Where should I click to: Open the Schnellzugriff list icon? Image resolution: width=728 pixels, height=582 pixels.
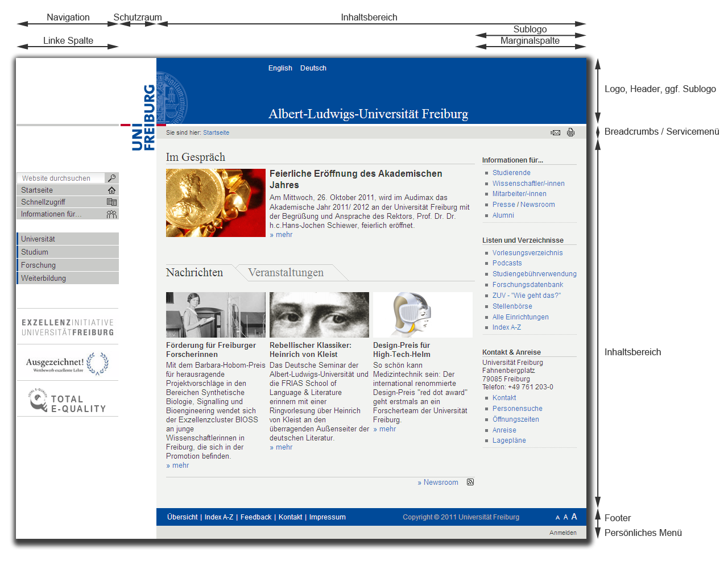(111, 202)
